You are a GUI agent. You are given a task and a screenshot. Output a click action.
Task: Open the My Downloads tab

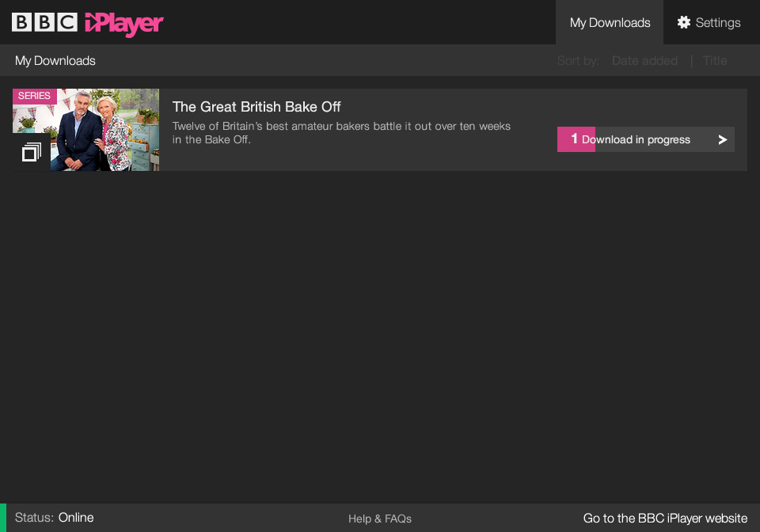point(610,22)
